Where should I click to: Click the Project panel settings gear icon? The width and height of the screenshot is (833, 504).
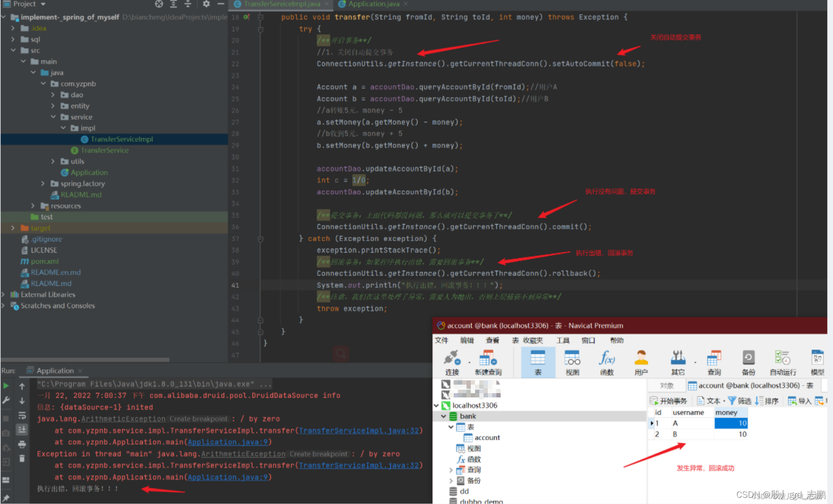pos(206,4)
